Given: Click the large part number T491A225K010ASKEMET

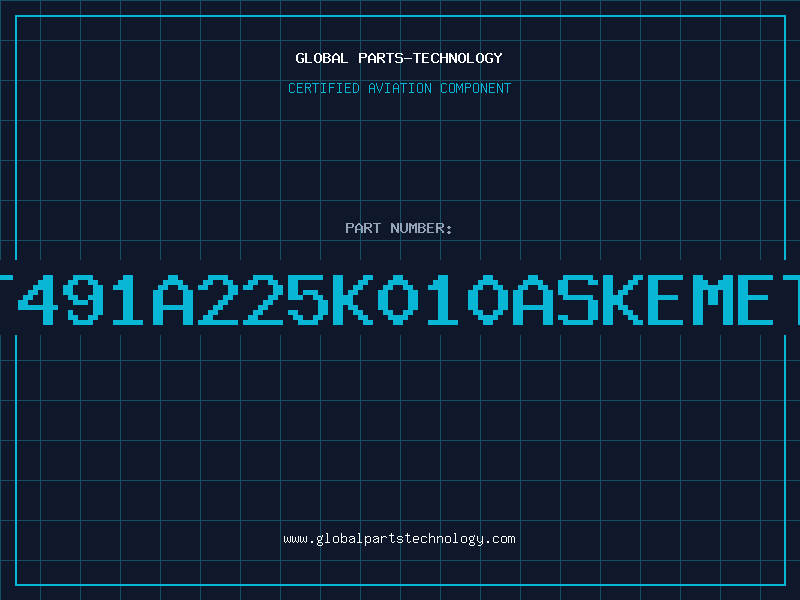Looking at the screenshot, I should [x=400, y=300].
